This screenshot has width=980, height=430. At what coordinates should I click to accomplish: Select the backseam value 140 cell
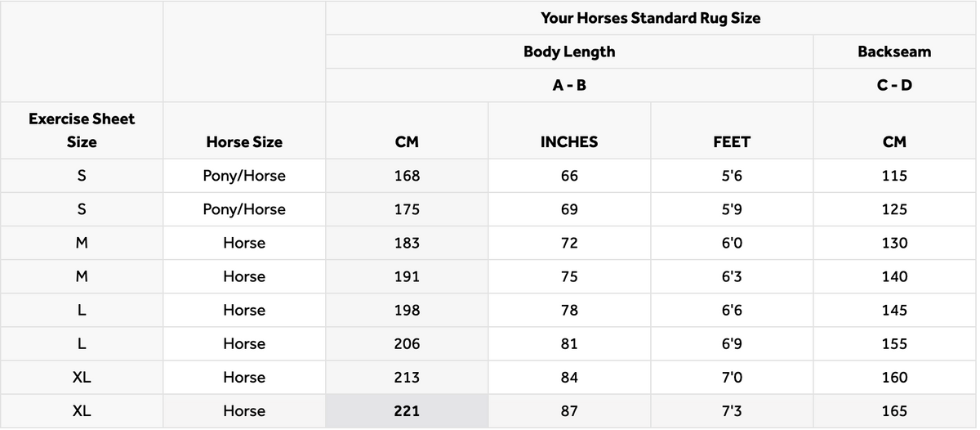(894, 276)
